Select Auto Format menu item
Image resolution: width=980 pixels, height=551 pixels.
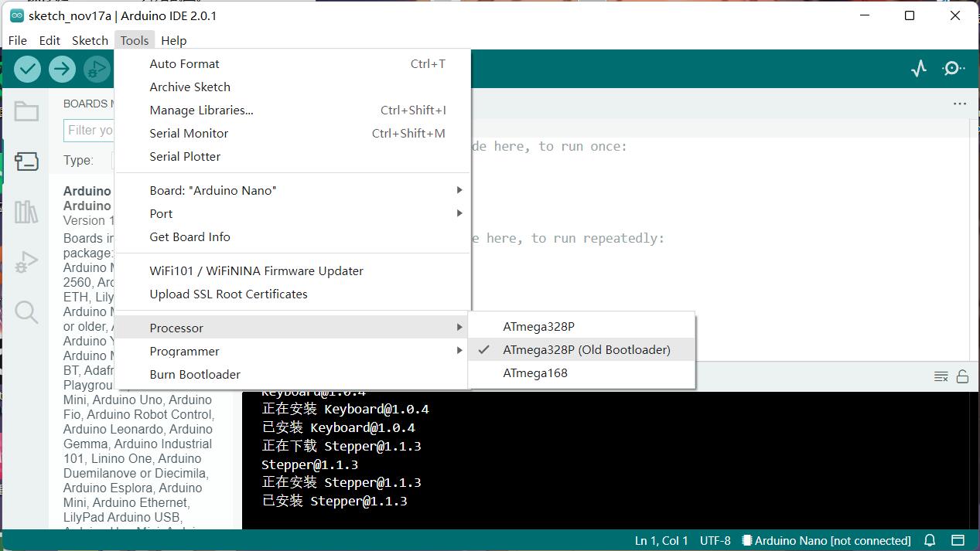[184, 64]
